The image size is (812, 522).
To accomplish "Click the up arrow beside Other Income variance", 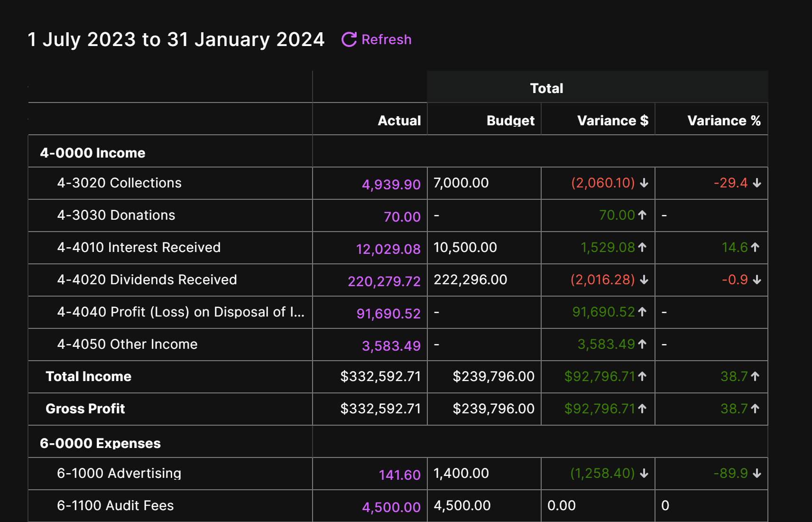I will 642,344.
